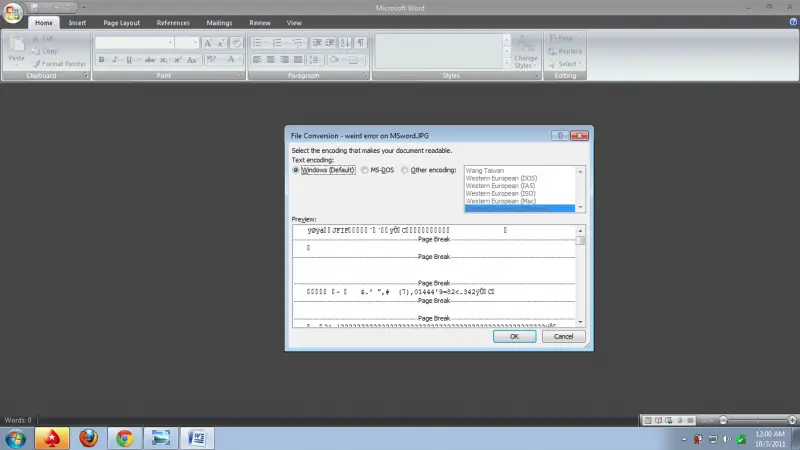Click the Clear Formatting icon
The image size is (800, 450).
236,43
